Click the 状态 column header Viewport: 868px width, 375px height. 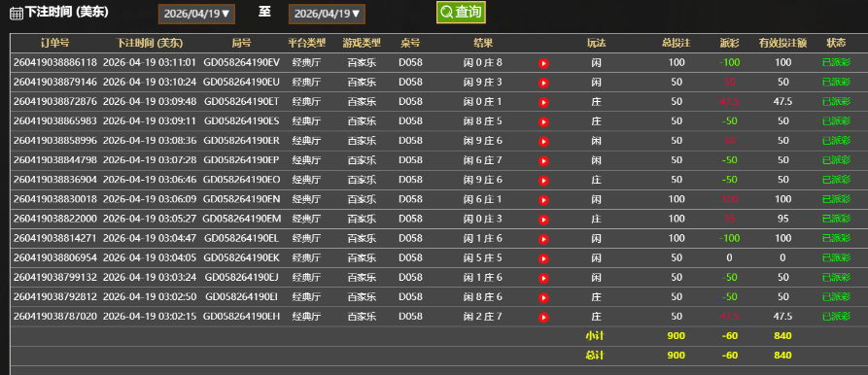836,43
